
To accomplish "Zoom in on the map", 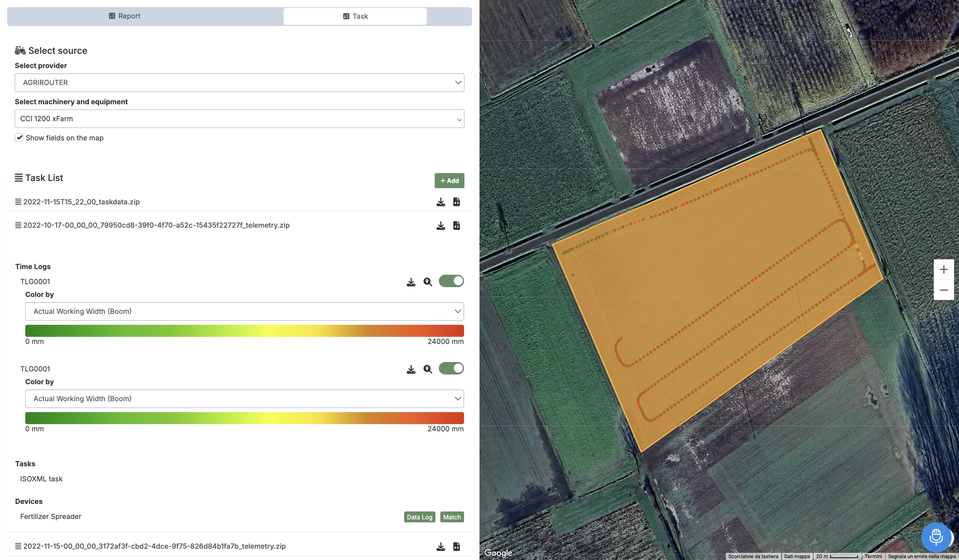I will pyautogui.click(x=944, y=269).
